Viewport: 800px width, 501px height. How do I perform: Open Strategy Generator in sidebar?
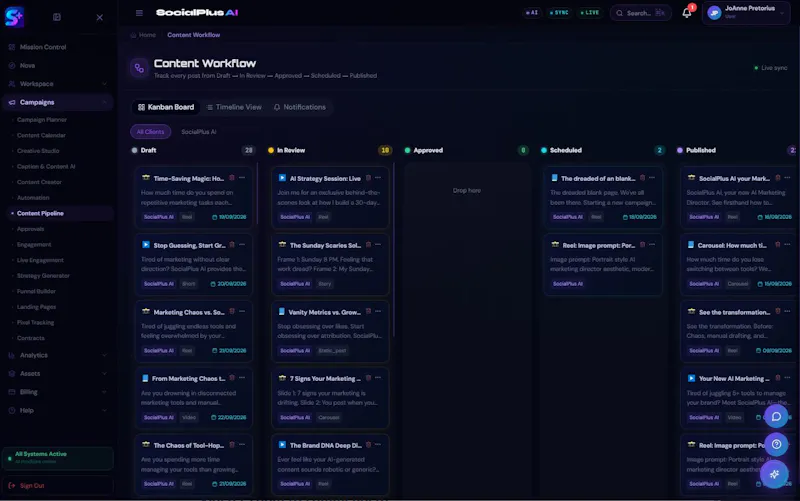coord(43,275)
